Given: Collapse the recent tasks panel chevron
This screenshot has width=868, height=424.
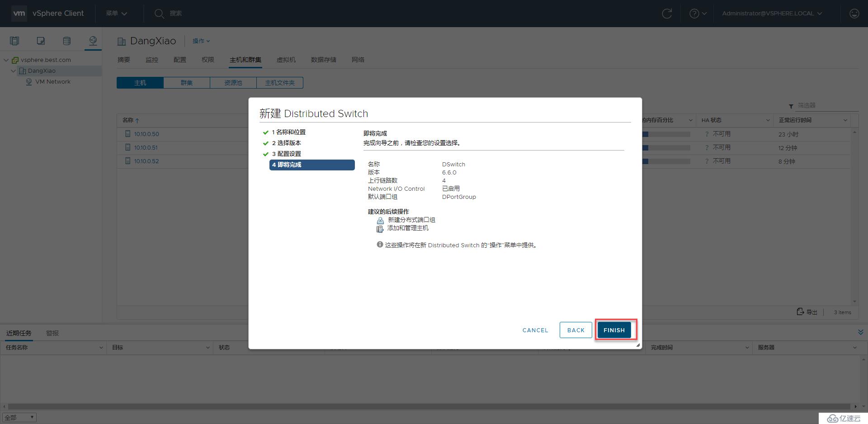Looking at the screenshot, I should point(860,332).
